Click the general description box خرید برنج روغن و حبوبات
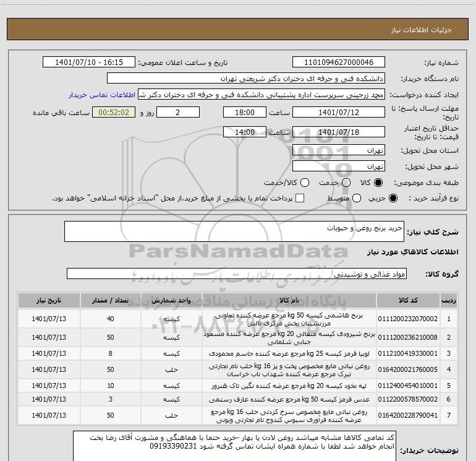This screenshot has width=476, height=461. click(x=234, y=231)
